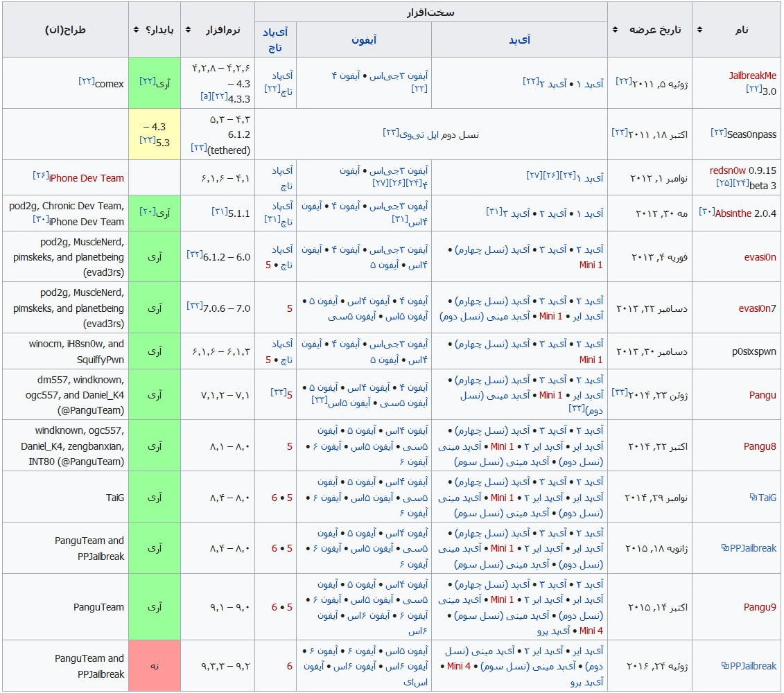Screen dimensions: 784x693
Task: Open the Pangu8 red link
Action: (x=760, y=446)
